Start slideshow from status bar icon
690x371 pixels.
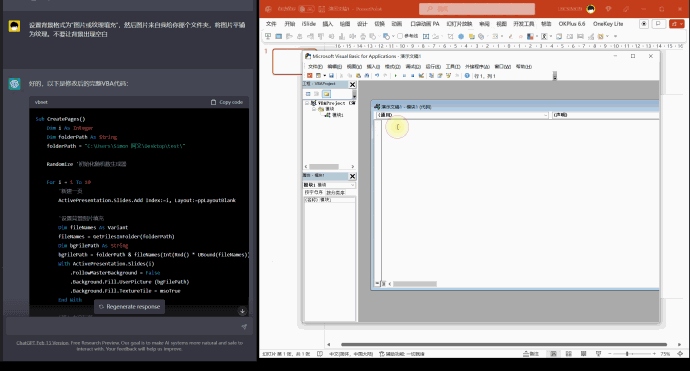598,354
